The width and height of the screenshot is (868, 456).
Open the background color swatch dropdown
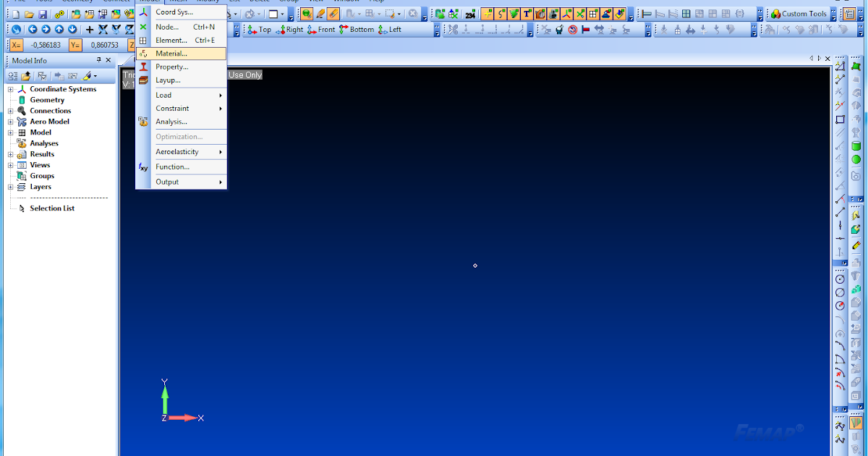coord(282,14)
